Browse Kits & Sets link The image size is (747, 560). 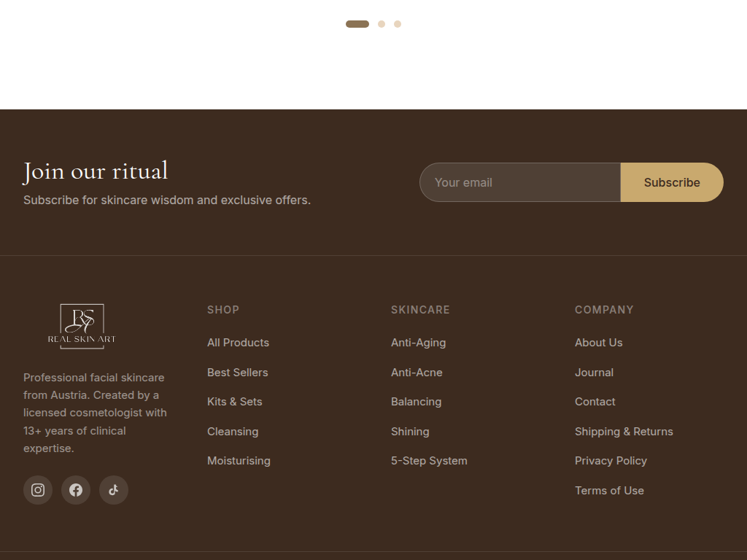coord(234,402)
